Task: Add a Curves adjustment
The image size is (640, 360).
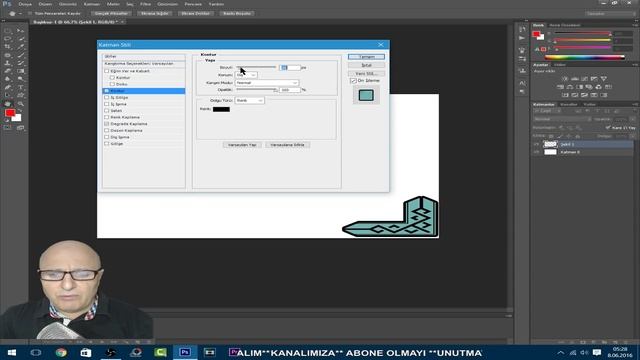Action: click(x=584, y=78)
